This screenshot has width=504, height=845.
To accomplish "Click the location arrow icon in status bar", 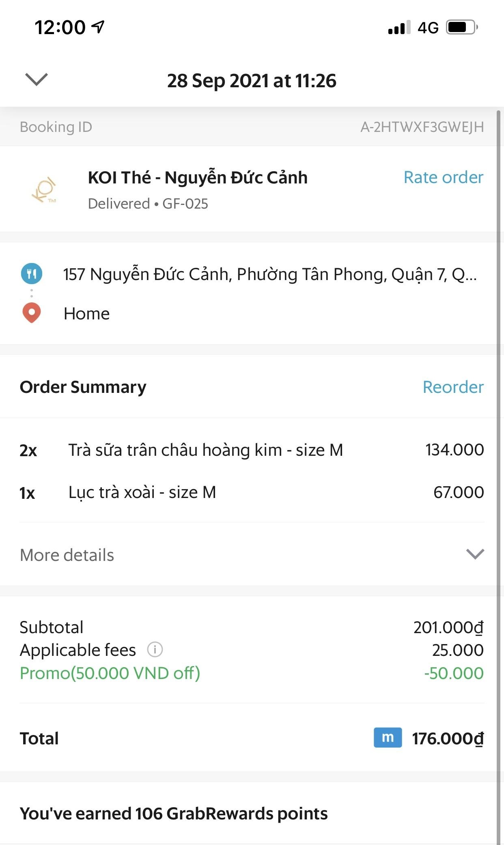I will (x=96, y=26).
